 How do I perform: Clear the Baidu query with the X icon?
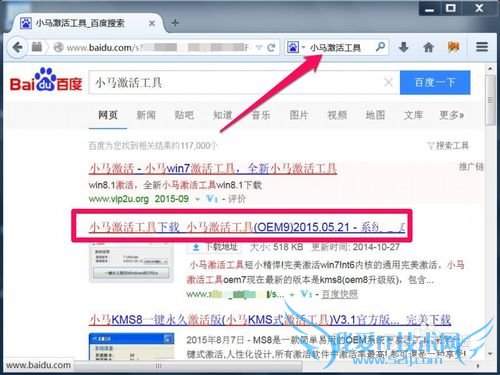coord(388,82)
